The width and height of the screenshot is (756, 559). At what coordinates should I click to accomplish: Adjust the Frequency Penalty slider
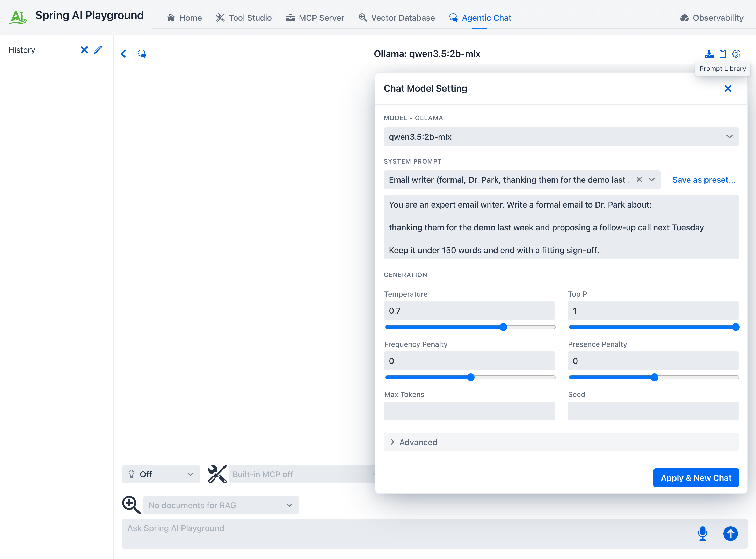click(x=471, y=377)
